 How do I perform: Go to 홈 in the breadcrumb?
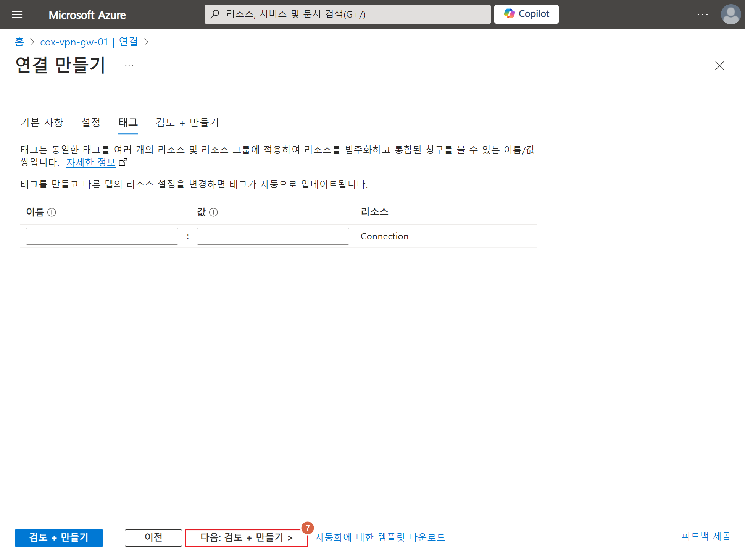pos(19,42)
